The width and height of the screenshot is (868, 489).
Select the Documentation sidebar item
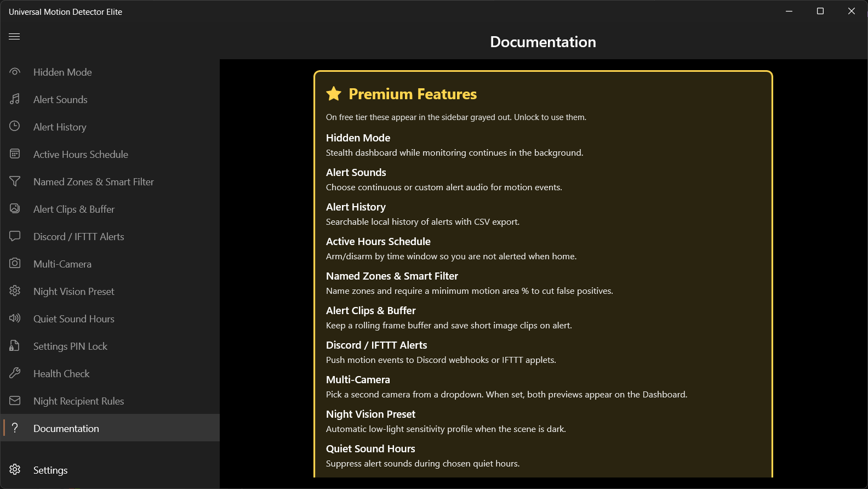(x=110, y=428)
